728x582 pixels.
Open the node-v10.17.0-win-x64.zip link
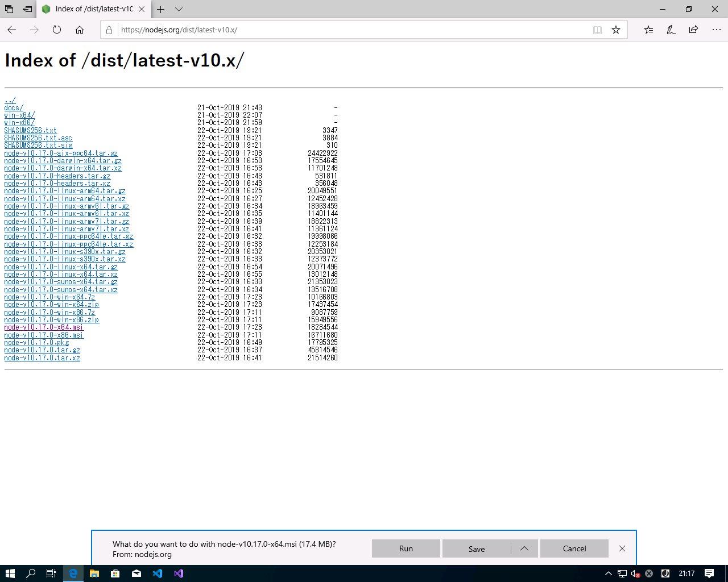tap(52, 305)
